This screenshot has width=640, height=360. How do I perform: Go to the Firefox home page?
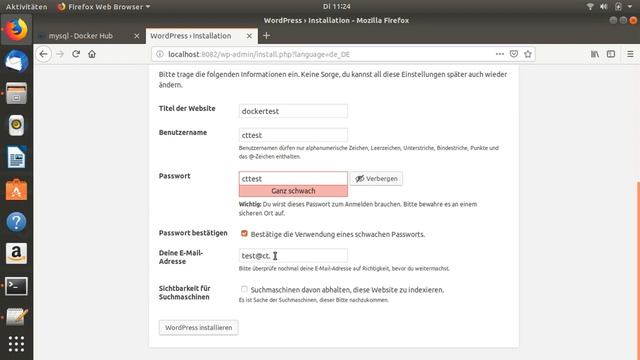(x=92, y=54)
